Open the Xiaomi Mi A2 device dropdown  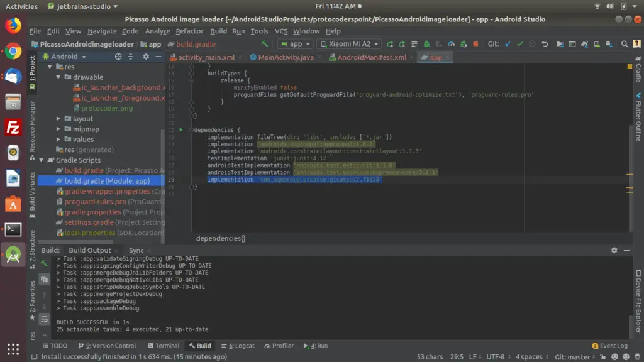(349, 44)
